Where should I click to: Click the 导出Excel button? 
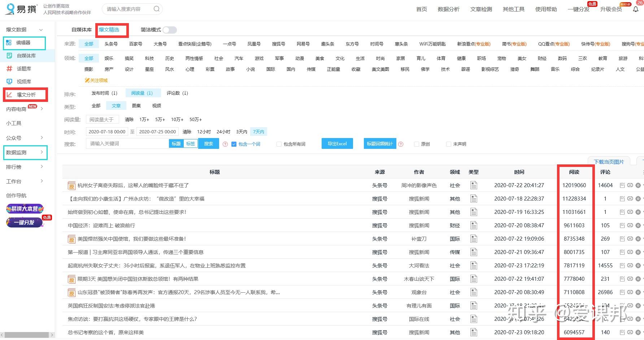pyautogui.click(x=337, y=144)
